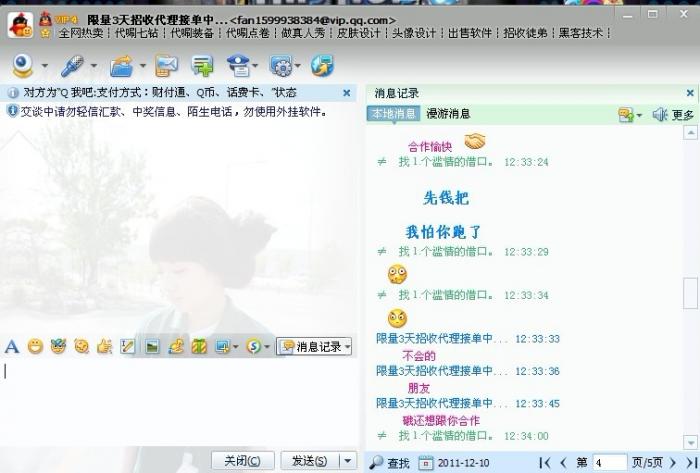
Task: Click the records panel scrollbar thumb
Action: [691, 293]
